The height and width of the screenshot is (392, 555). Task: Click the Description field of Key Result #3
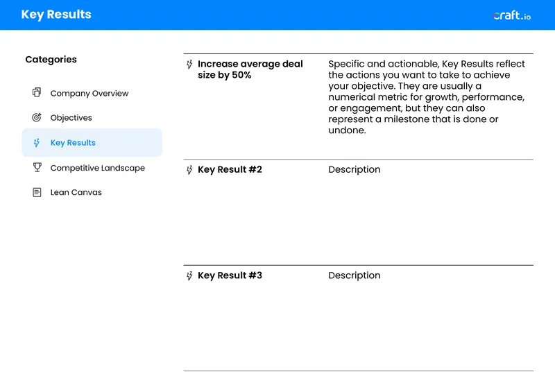(x=355, y=275)
